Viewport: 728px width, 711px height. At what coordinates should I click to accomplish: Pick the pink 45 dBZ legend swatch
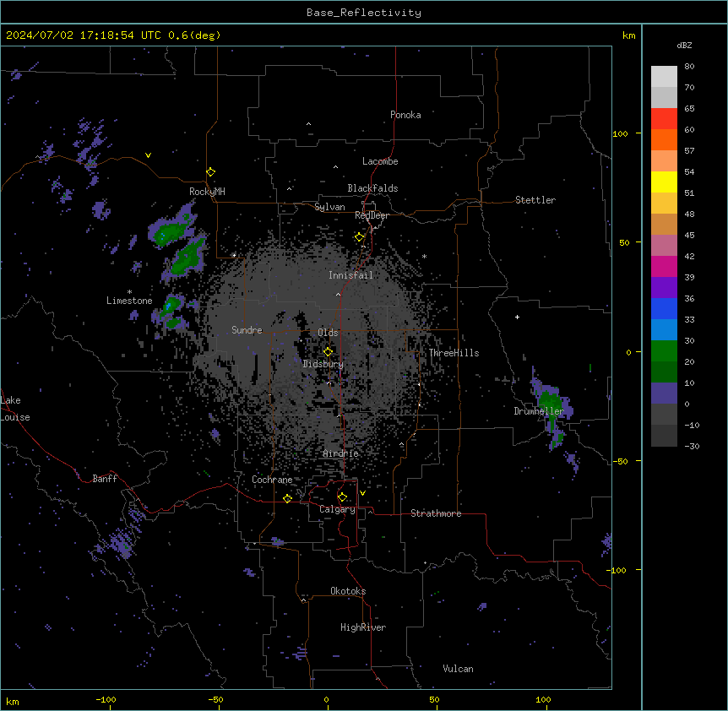click(x=664, y=245)
